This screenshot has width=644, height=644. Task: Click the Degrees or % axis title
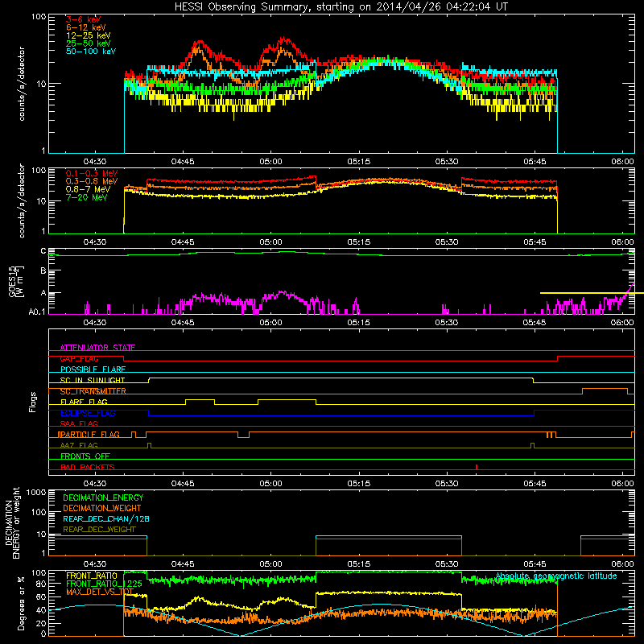click(21, 603)
